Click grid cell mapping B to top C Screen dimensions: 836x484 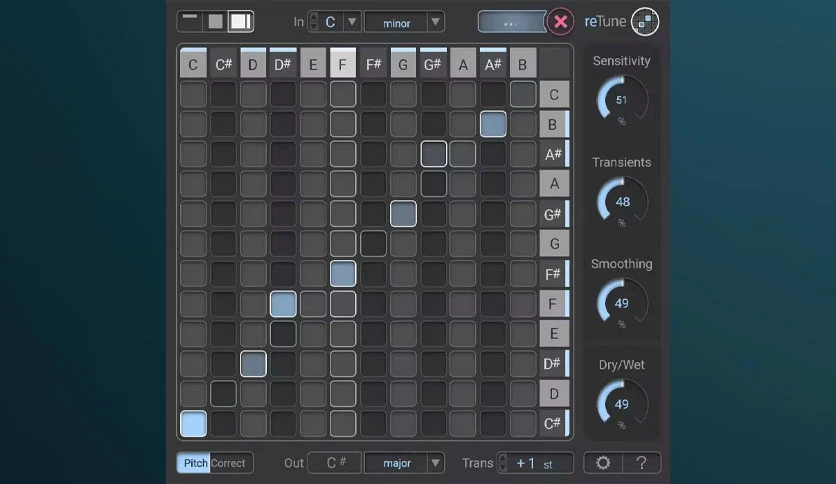pyautogui.click(x=523, y=94)
